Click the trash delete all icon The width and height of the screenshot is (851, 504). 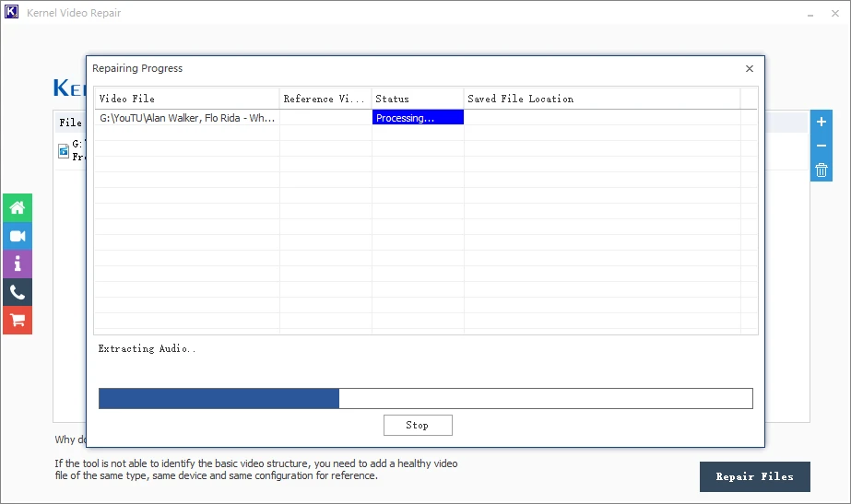pyautogui.click(x=821, y=170)
